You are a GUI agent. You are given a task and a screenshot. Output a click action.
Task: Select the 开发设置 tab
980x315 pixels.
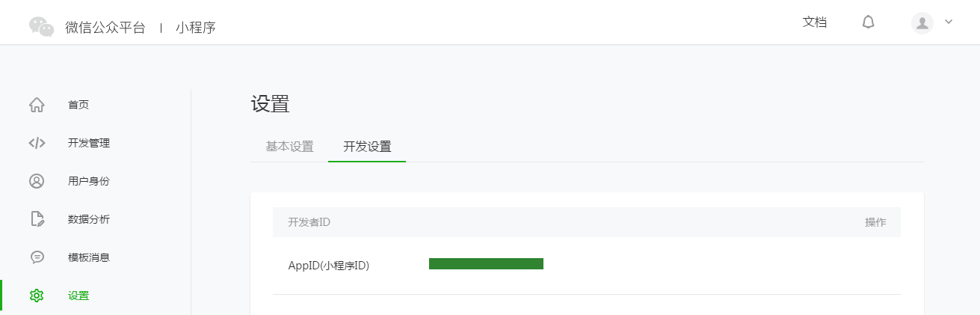tap(367, 147)
